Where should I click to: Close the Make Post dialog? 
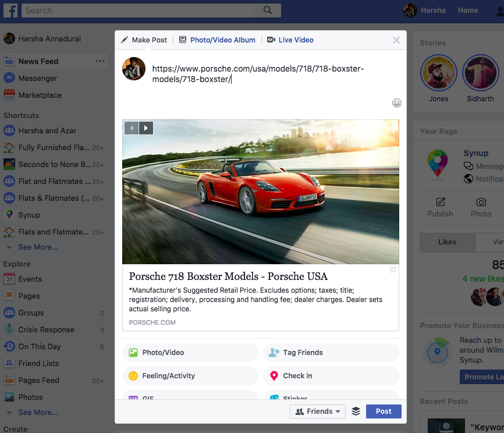[x=396, y=40]
